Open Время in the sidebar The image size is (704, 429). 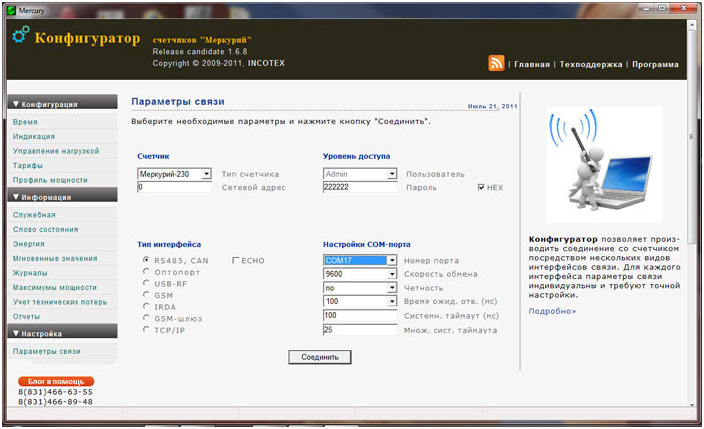25,122
